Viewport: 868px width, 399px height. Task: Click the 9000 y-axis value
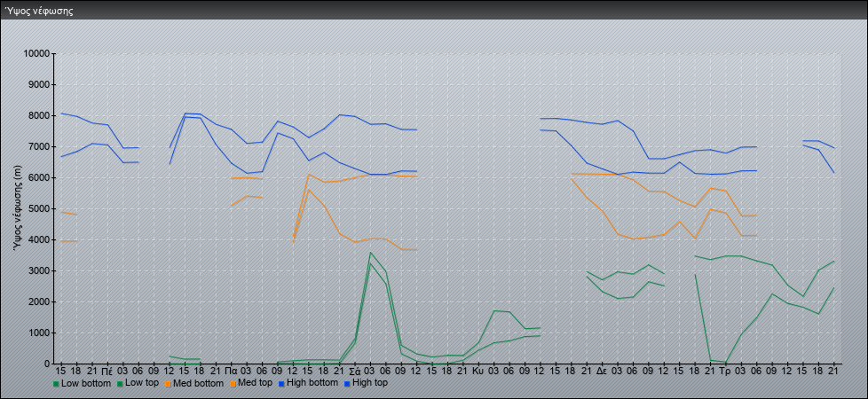click(x=39, y=84)
